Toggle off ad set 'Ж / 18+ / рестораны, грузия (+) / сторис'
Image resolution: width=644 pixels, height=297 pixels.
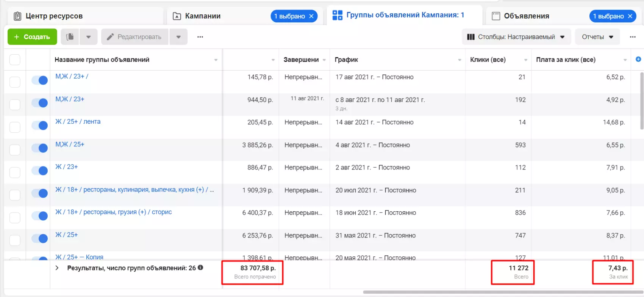tap(39, 216)
